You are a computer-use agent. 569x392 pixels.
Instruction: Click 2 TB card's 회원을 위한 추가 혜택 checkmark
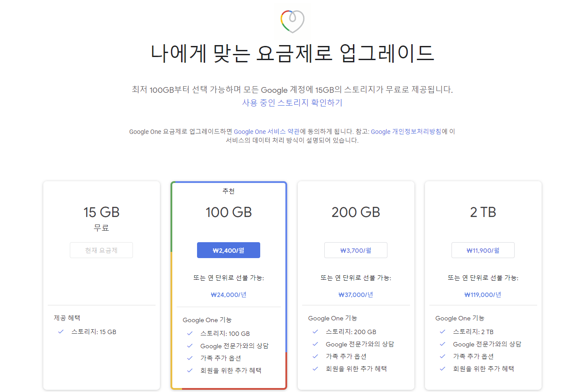[443, 369]
